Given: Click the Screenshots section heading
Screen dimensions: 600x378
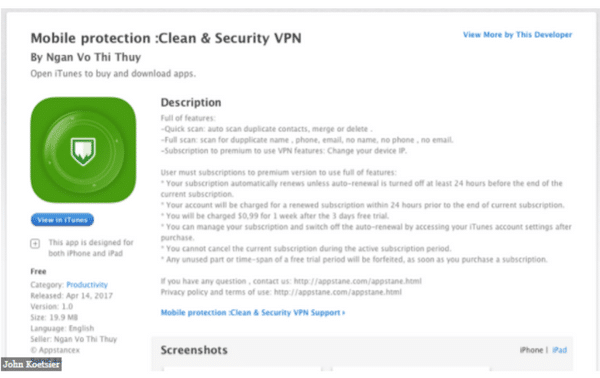Looking at the screenshot, I should [x=194, y=350].
